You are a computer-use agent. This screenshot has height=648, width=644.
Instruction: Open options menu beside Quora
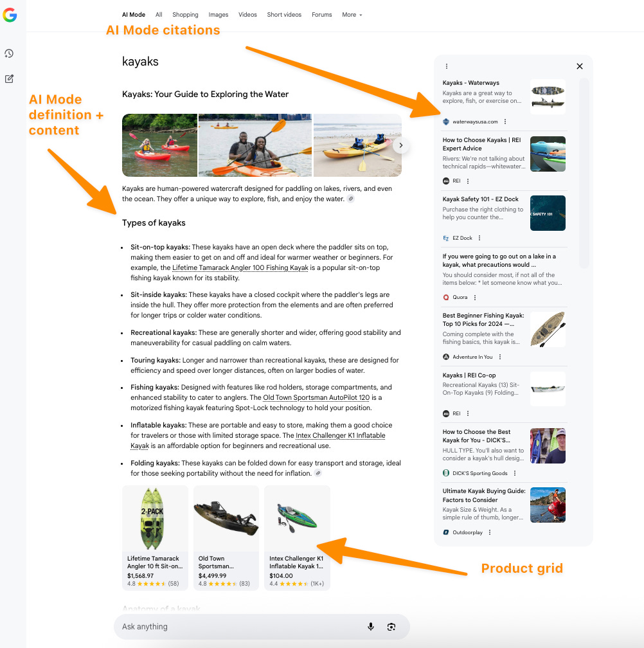474,298
